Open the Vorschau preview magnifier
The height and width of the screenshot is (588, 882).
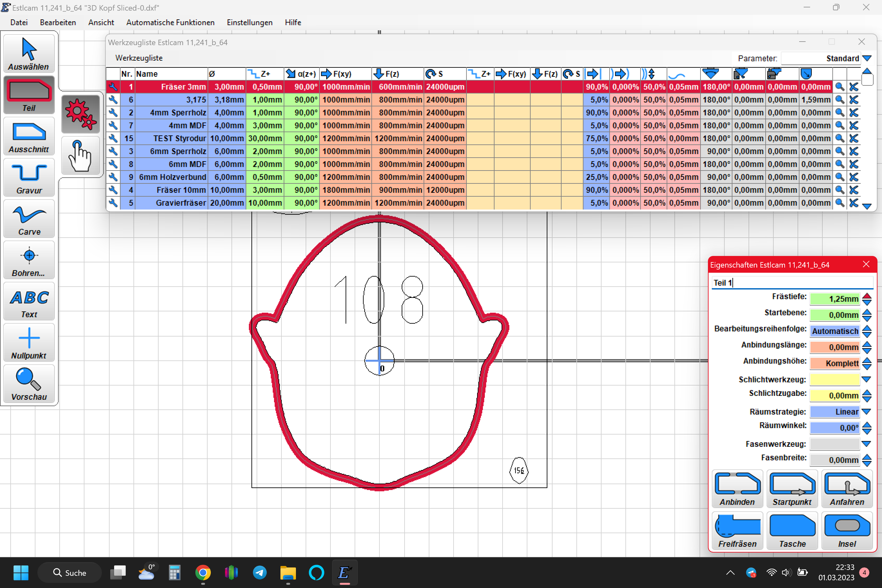click(x=29, y=384)
